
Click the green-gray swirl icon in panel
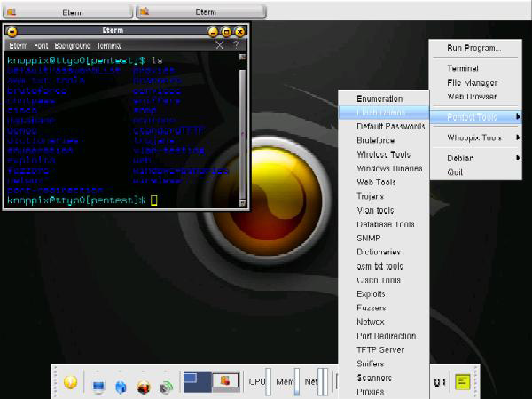[165, 386]
